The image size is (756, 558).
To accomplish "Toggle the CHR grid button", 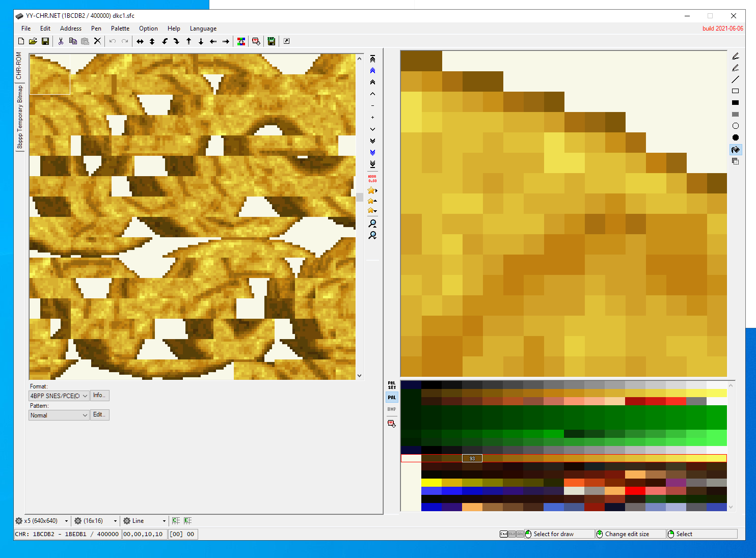I will click(176, 521).
